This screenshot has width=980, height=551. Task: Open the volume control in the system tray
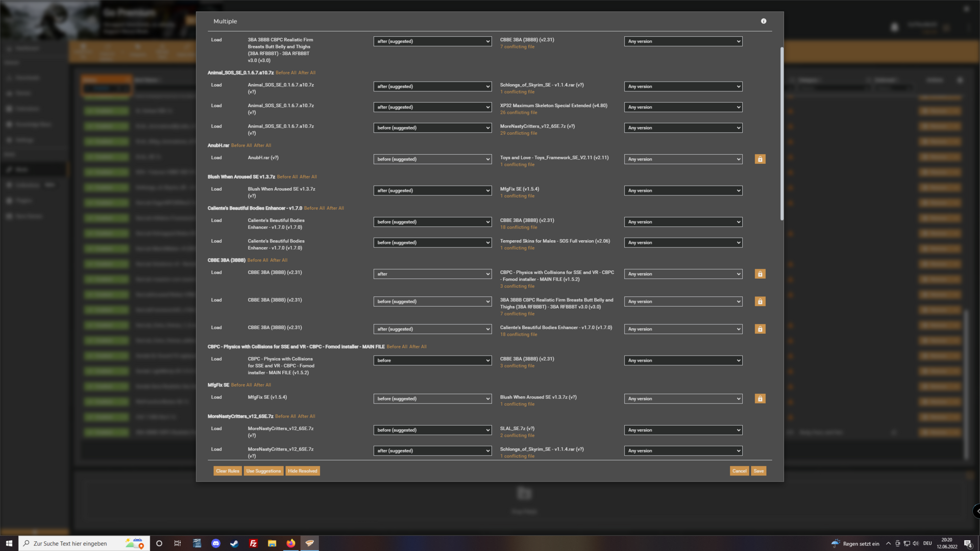click(916, 543)
